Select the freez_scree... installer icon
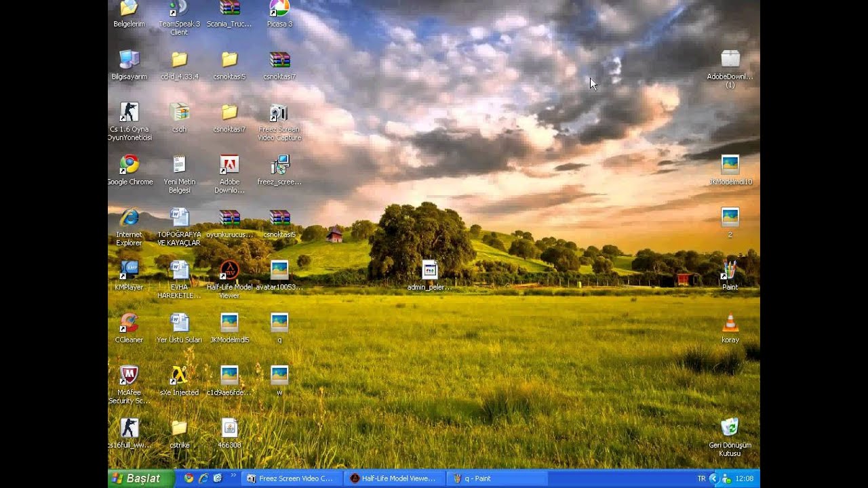This screenshot has width=868, height=488. pos(279,165)
